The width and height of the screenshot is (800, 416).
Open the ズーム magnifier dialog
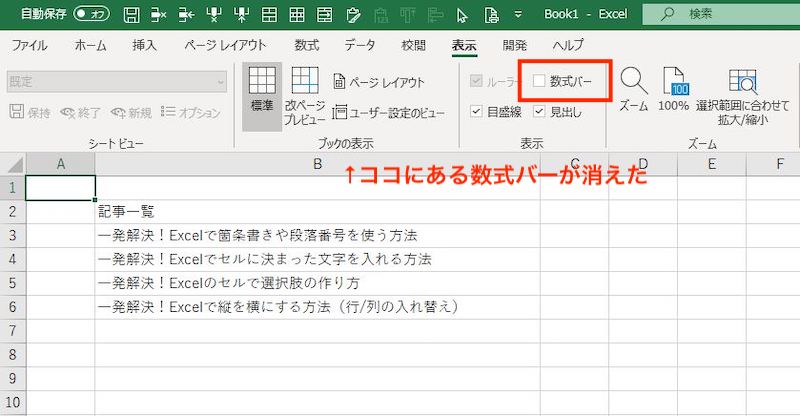pos(634,90)
